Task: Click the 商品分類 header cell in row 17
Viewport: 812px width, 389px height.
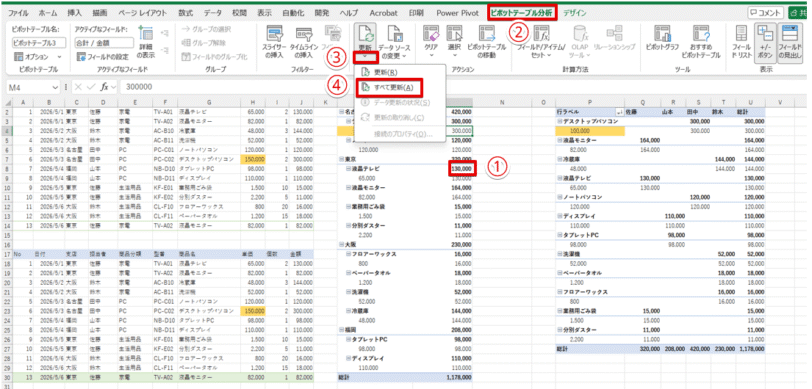Action: point(135,254)
